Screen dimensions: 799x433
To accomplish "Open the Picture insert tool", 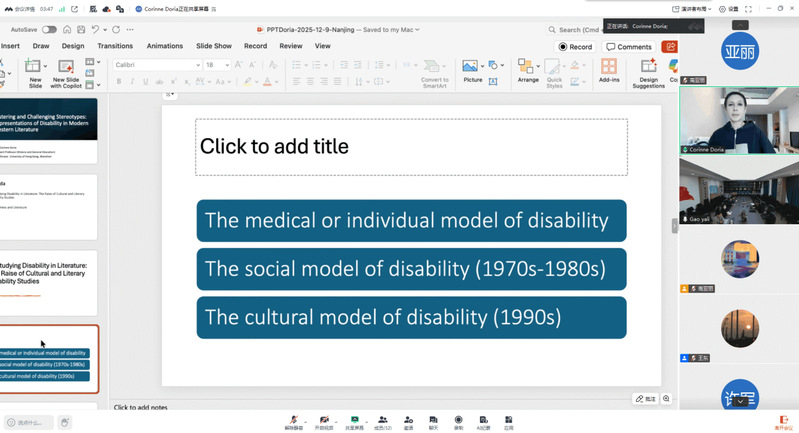I will click(x=470, y=70).
